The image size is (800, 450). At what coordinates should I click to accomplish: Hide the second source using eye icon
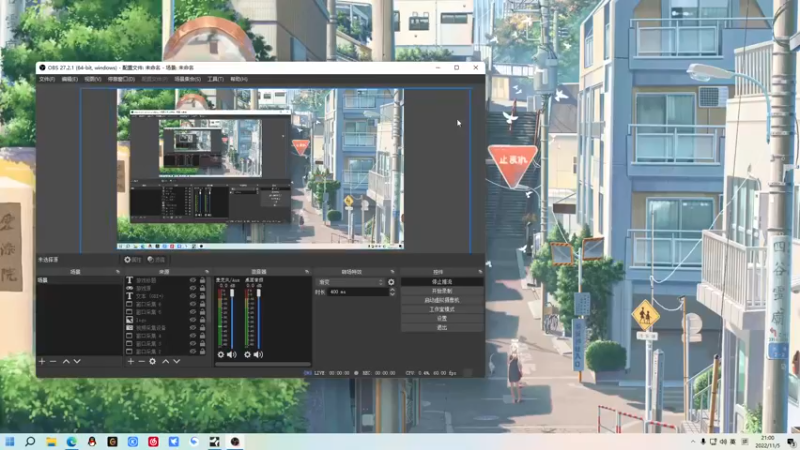(x=193, y=289)
